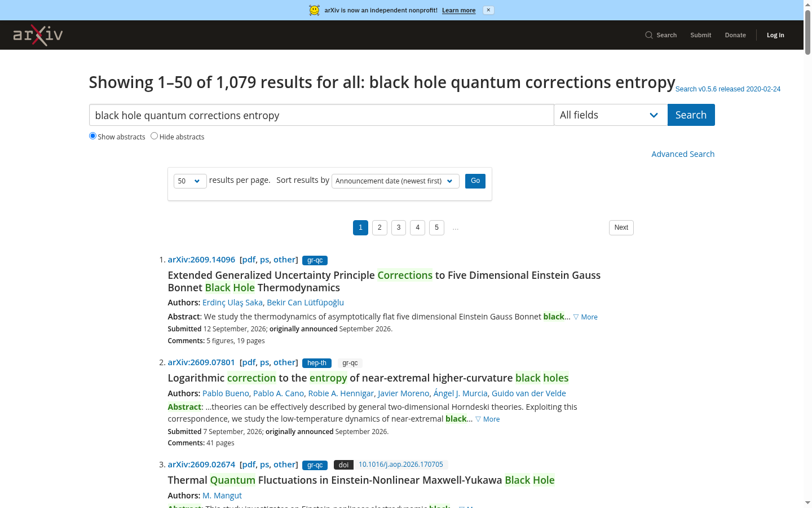
Task: Click the magnifier Search icon in header
Action: pyautogui.click(x=649, y=35)
